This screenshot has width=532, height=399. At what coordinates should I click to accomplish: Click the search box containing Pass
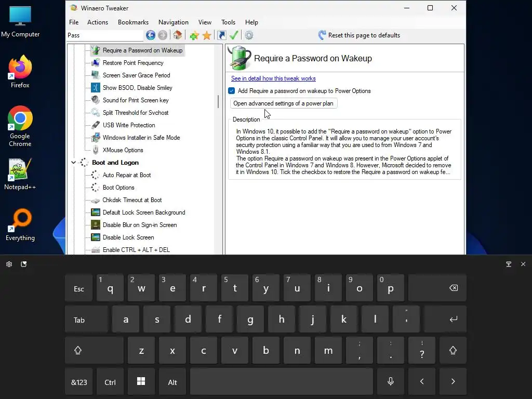coord(105,35)
